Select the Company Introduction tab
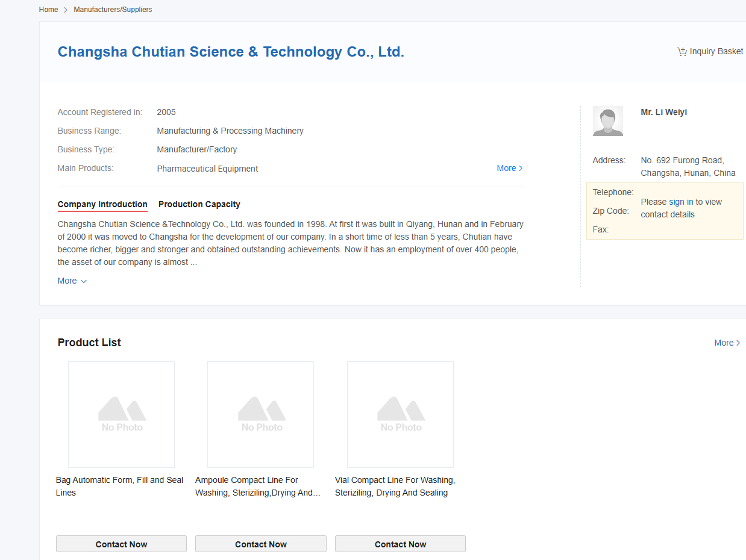Viewport: 746px width, 560px height. point(102,204)
